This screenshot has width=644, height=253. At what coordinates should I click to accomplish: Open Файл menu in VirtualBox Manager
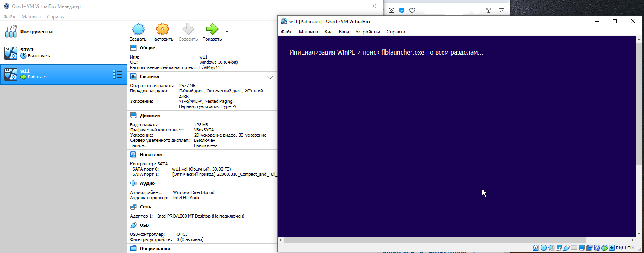[10, 17]
